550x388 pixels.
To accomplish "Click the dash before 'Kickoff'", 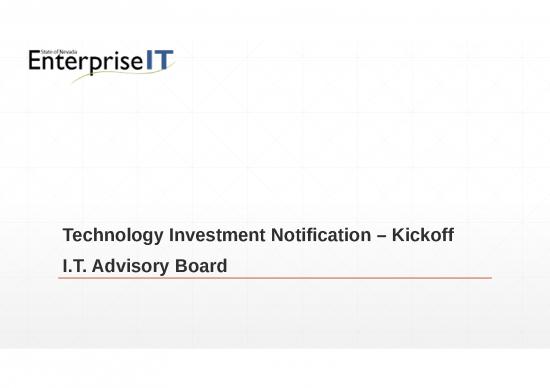I will coord(382,236).
